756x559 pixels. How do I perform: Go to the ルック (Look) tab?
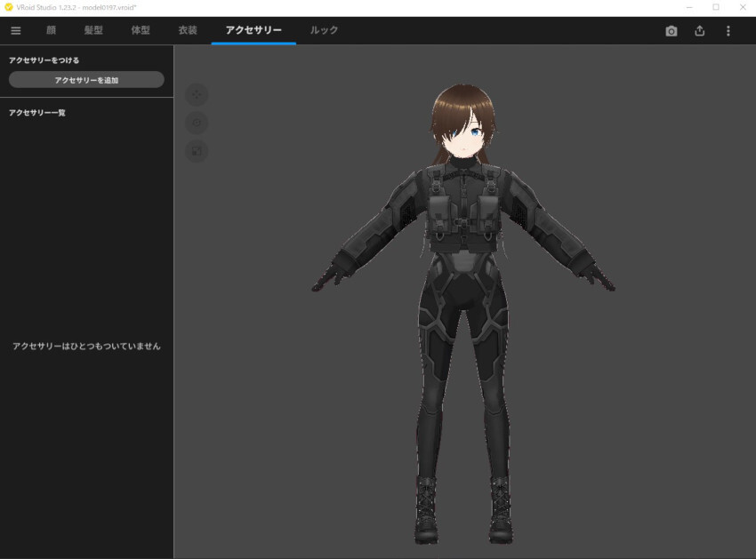(x=324, y=30)
